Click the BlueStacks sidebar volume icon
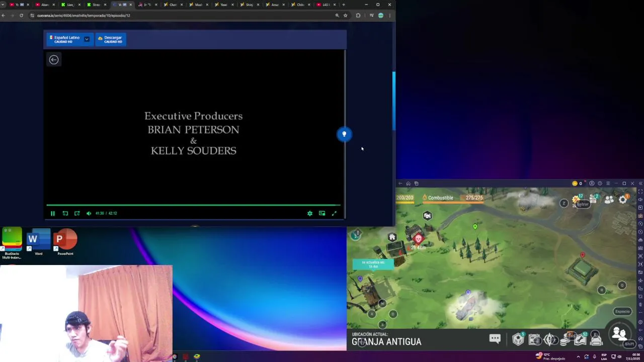Viewport: 644px width, 362px height. point(640,200)
